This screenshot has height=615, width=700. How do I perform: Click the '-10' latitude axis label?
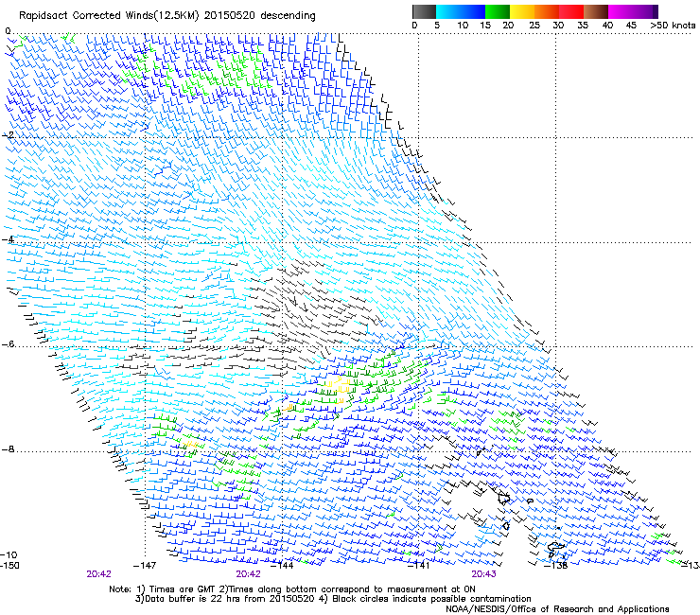tap(9, 555)
